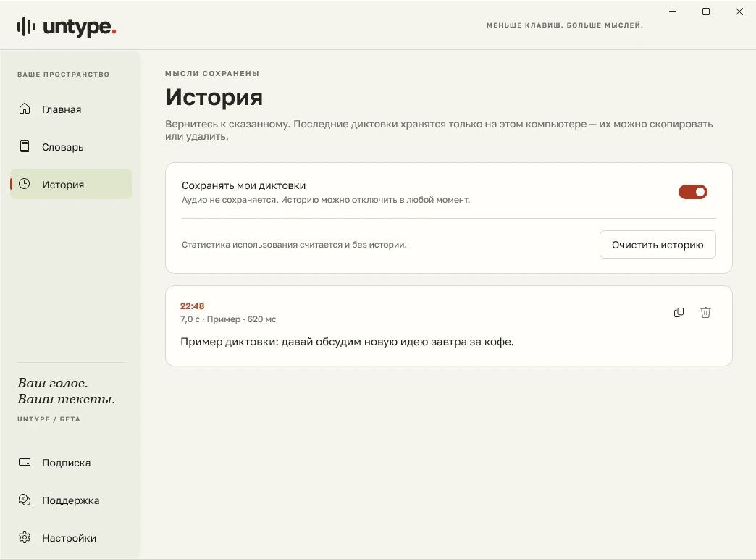The height and width of the screenshot is (559, 756).
Task: Click the 22:48 timestamp
Action: click(x=193, y=306)
